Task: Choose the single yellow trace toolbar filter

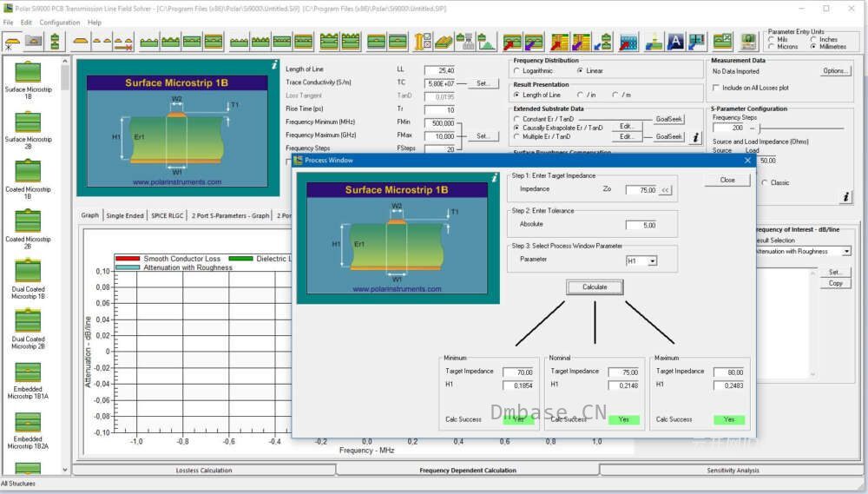Action: [x=81, y=42]
